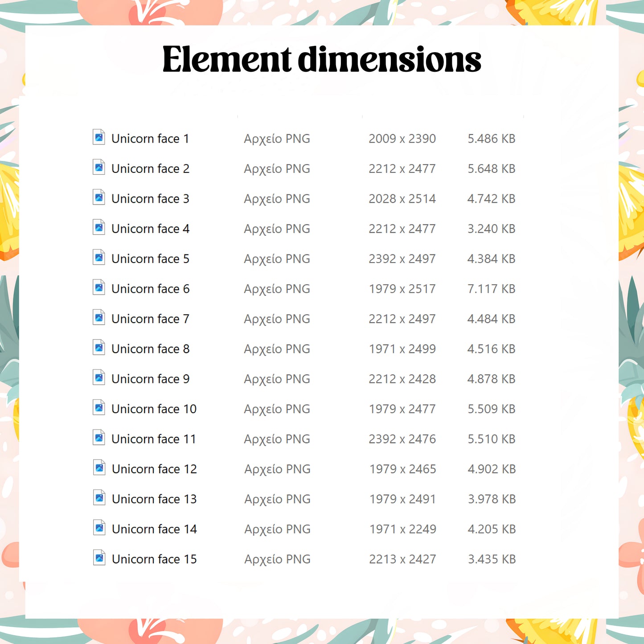This screenshot has width=644, height=644.
Task: Click the PNG file icon for Unicorn face 5
Action: point(99,257)
